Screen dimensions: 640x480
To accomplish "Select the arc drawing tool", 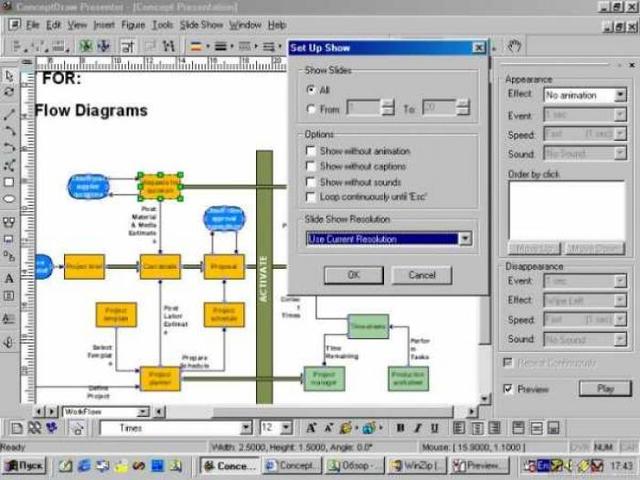I will (9, 131).
